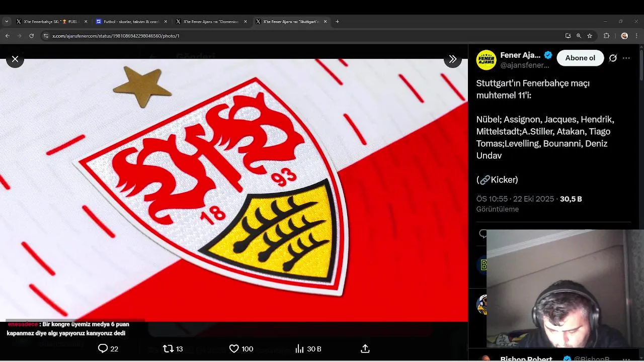Click the Abone ol subscribe button

click(580, 58)
